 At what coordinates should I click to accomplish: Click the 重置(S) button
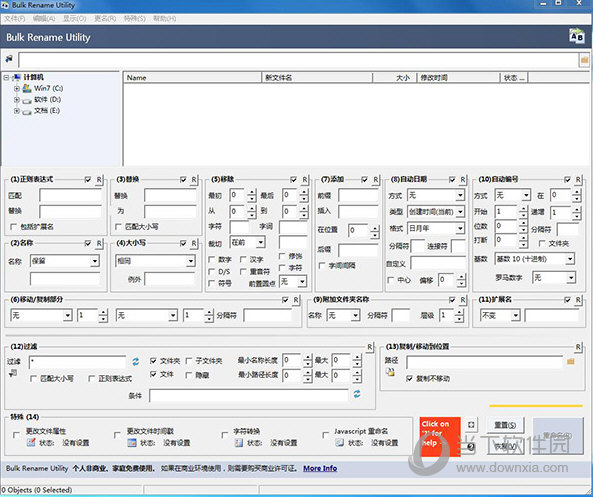[x=506, y=425]
